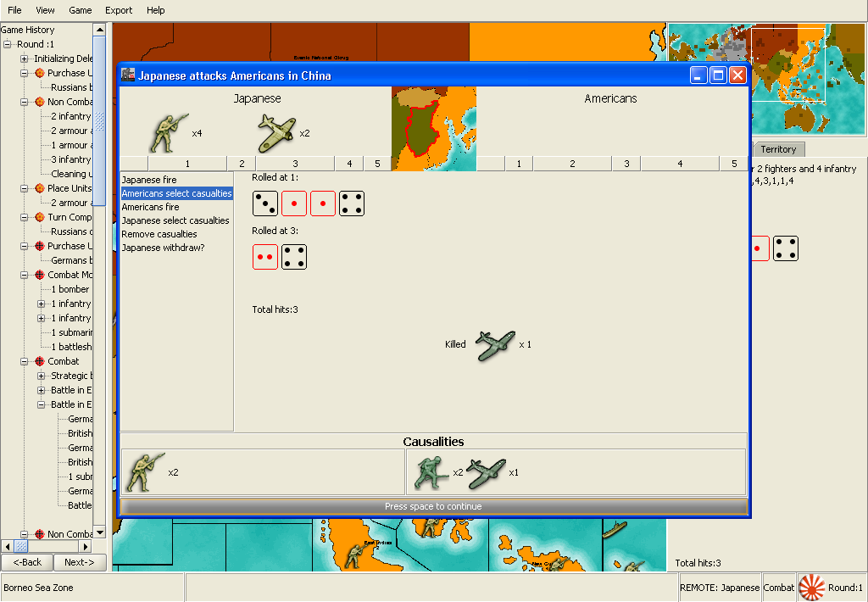Click Japanese infantry icon in casualties panel
Image resolution: width=868 pixels, height=602 pixels.
(x=145, y=472)
